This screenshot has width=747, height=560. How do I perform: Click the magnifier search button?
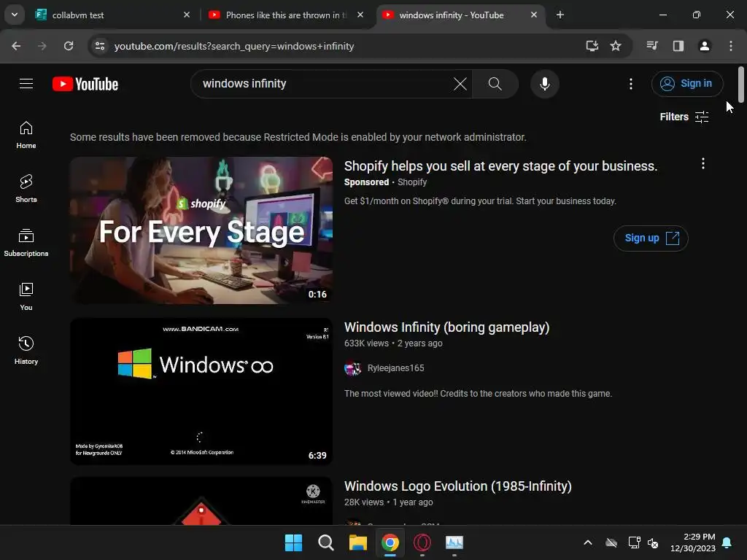pyautogui.click(x=495, y=84)
